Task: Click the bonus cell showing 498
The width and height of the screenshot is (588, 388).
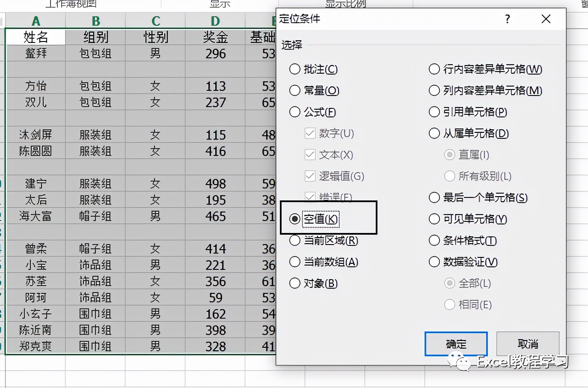Action: click(215, 184)
